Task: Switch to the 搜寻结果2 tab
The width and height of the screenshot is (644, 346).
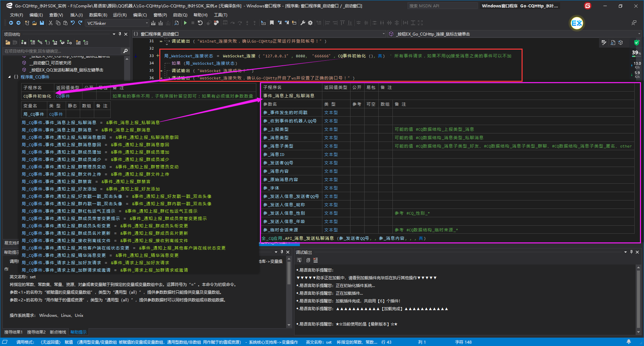Action: (x=36, y=332)
